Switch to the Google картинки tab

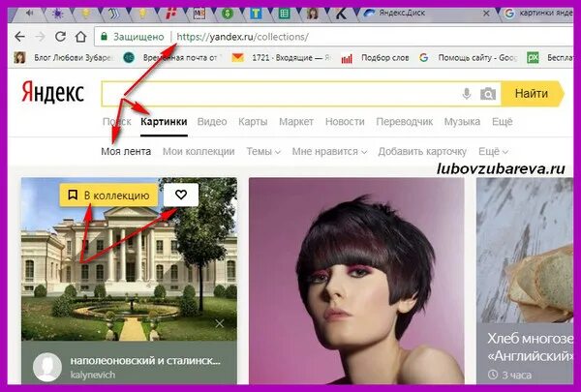(539, 14)
